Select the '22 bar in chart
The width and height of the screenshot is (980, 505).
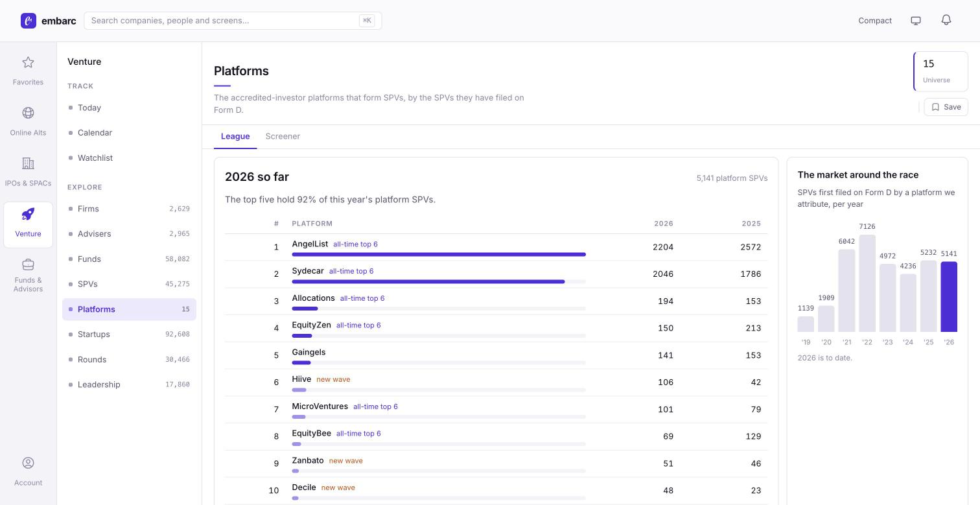click(867, 283)
